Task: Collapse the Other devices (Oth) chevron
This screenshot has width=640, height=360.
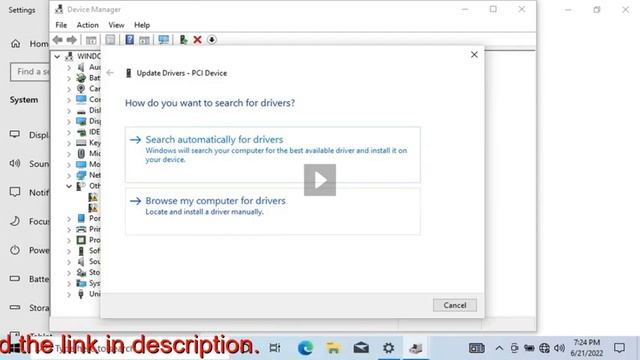Action: [69, 186]
